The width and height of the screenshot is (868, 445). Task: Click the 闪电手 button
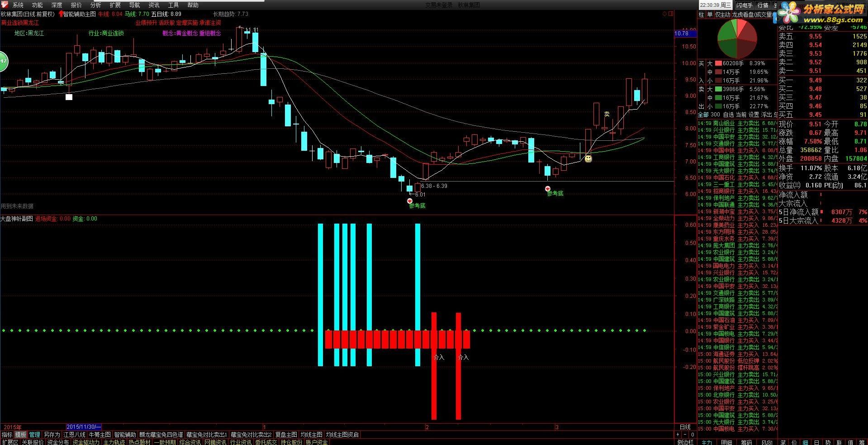[x=744, y=5]
